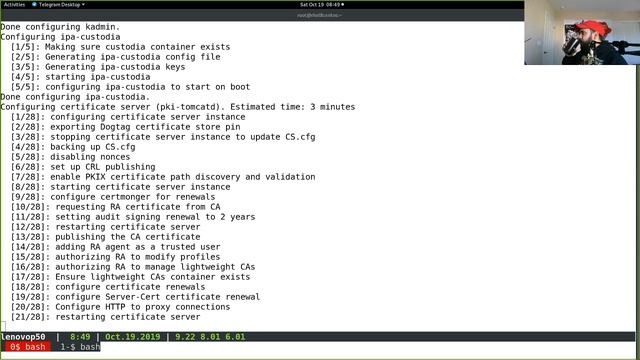Click the lenovop50 hostname in status bar

pos(23,337)
